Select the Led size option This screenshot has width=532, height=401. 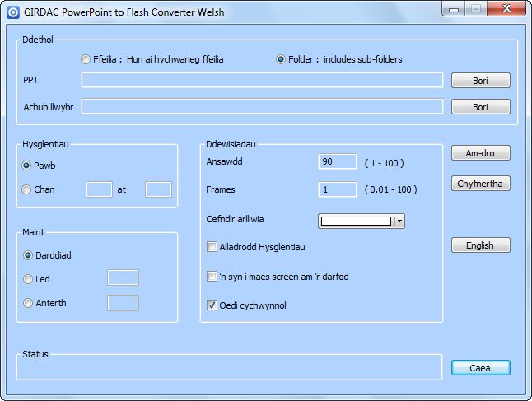(28, 279)
